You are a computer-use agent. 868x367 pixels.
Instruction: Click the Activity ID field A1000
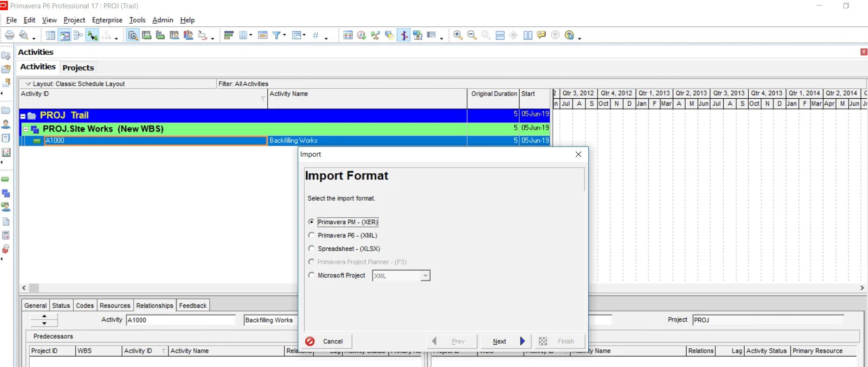(x=181, y=320)
